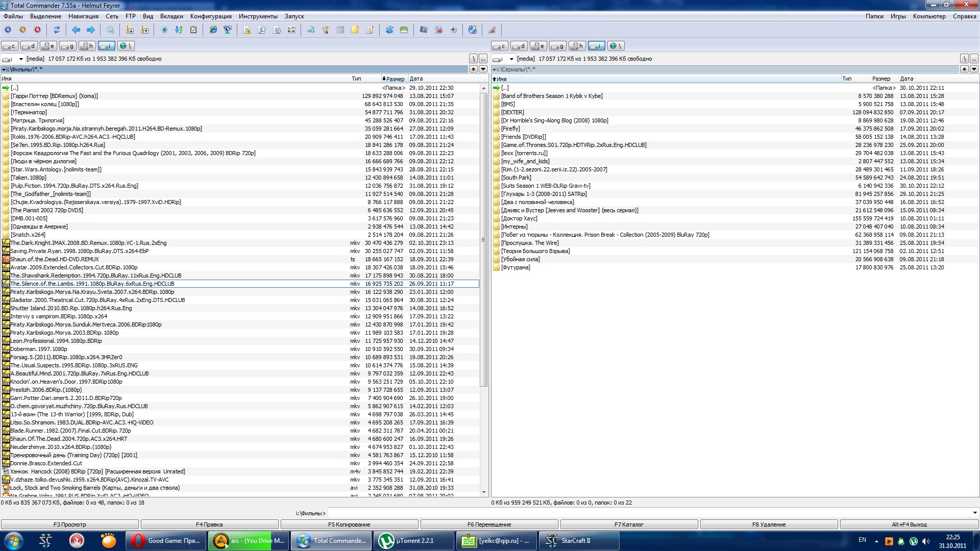Click the document with warning sign icon

[247, 30]
